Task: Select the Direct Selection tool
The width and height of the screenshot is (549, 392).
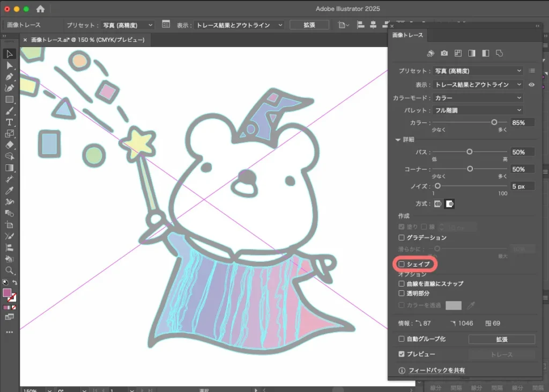Action: click(10, 65)
